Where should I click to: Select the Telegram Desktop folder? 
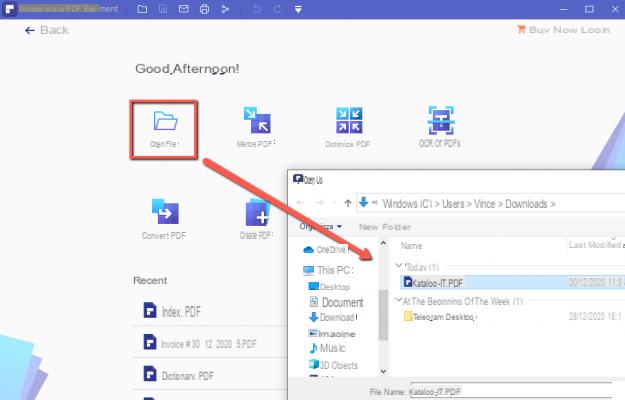[x=440, y=317]
